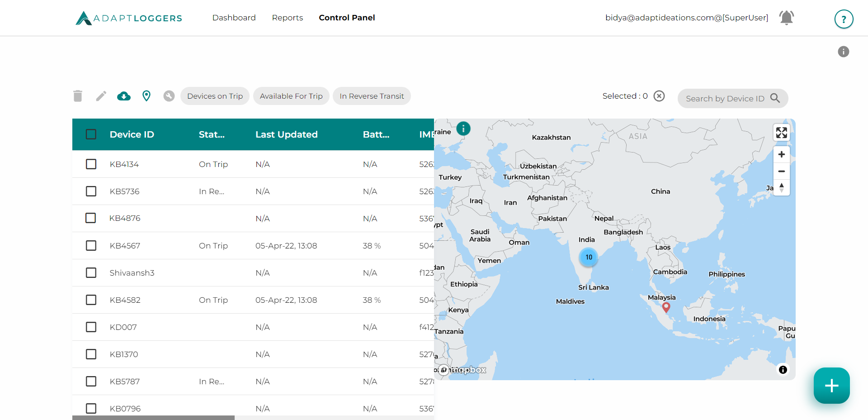Click device ID Shivaansh3
Viewport: 868px width, 420px height.
click(x=132, y=272)
